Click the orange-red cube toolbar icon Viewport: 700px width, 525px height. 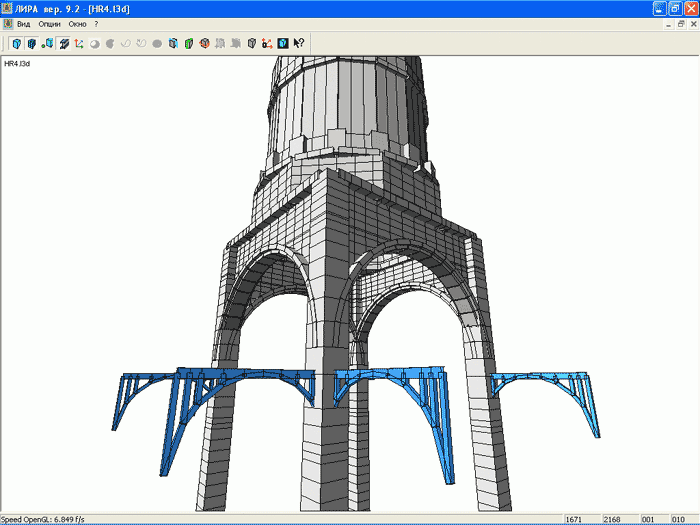[204, 43]
